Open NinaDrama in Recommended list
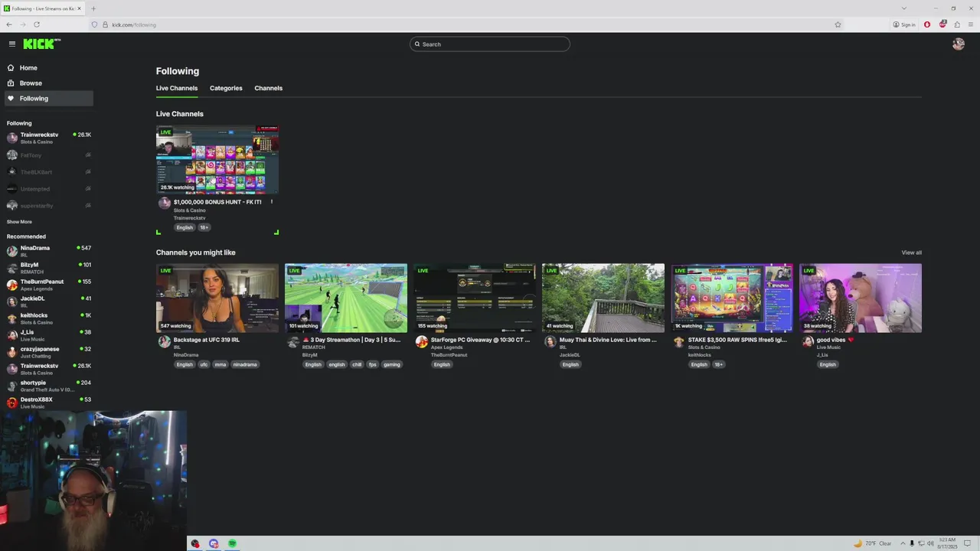This screenshot has height=551, width=980. pyautogui.click(x=48, y=251)
